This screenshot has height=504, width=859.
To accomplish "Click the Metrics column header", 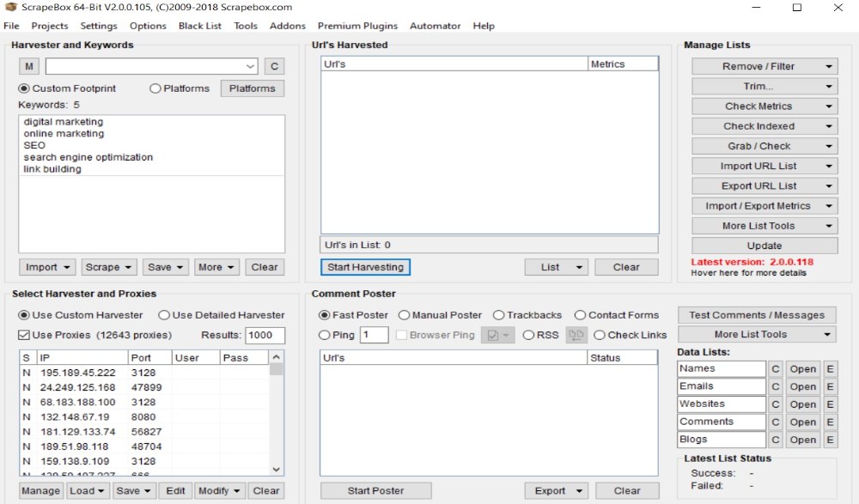I will click(623, 64).
